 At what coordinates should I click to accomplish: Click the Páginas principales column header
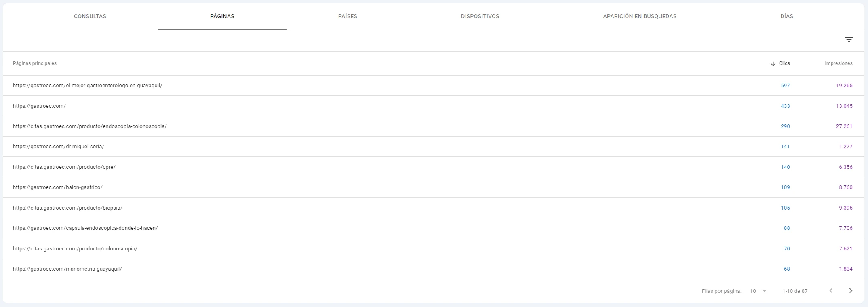[x=35, y=63]
